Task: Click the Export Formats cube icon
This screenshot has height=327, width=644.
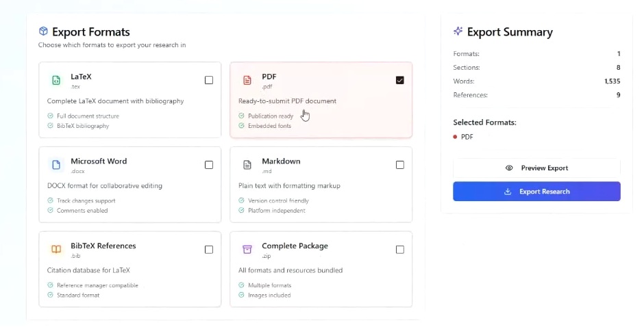Action: tap(43, 31)
